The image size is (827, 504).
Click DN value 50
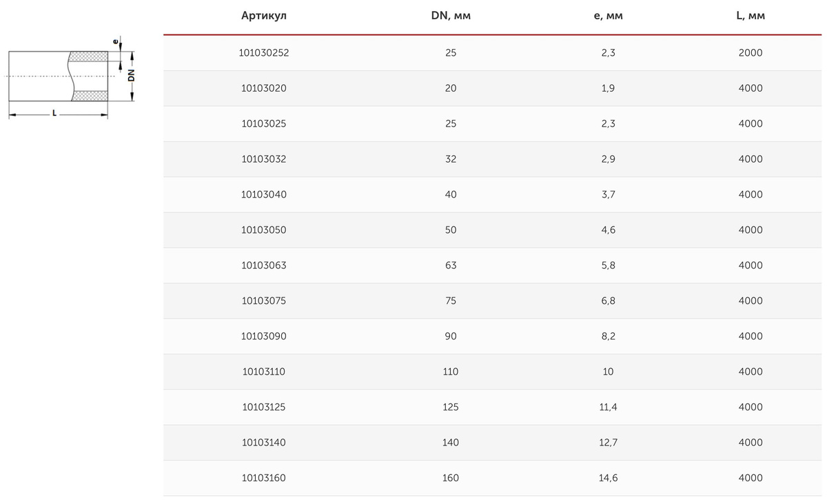(451, 230)
